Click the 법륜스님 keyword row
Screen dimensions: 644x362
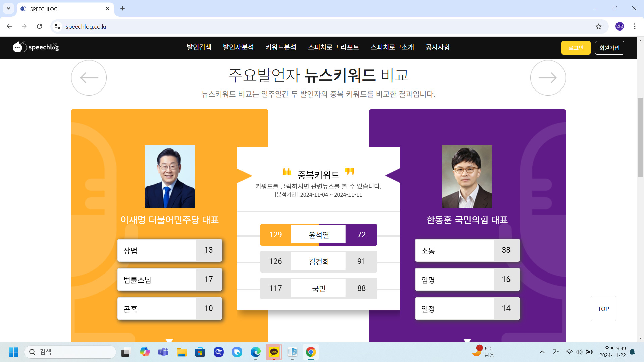170,279
